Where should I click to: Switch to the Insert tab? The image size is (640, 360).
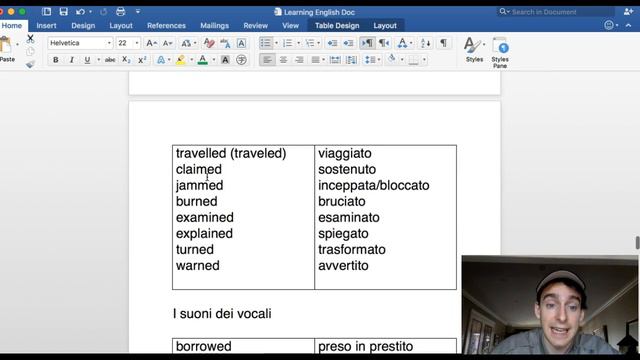46,25
